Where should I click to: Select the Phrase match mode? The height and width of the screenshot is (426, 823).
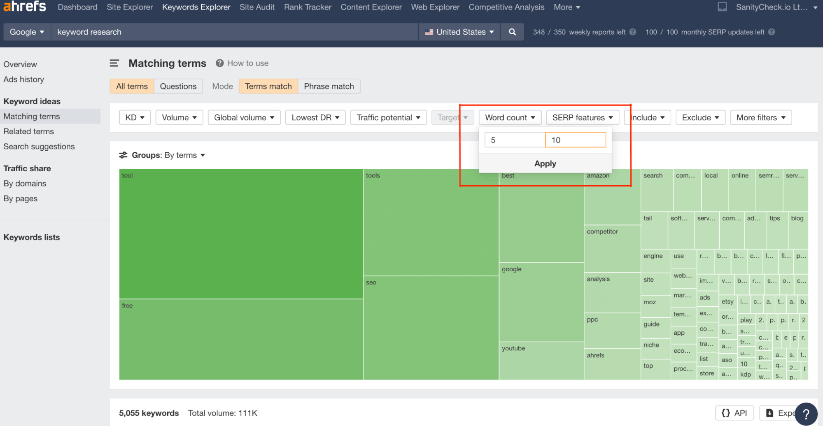click(329, 86)
